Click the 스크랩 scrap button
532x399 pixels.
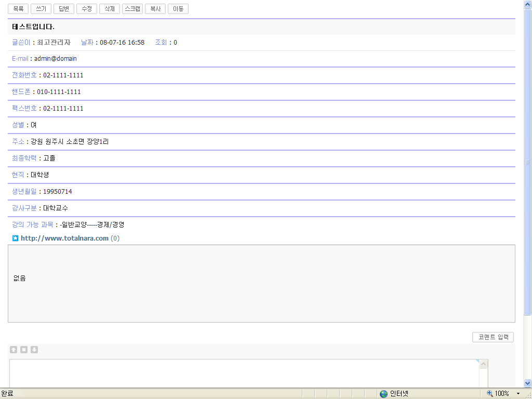click(132, 9)
